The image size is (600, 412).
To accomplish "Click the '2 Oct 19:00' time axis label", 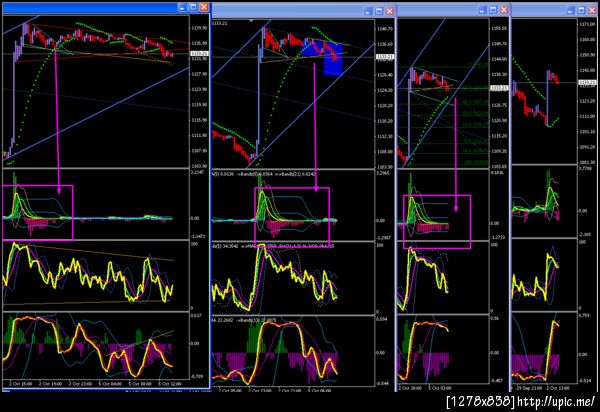I will (51, 383).
